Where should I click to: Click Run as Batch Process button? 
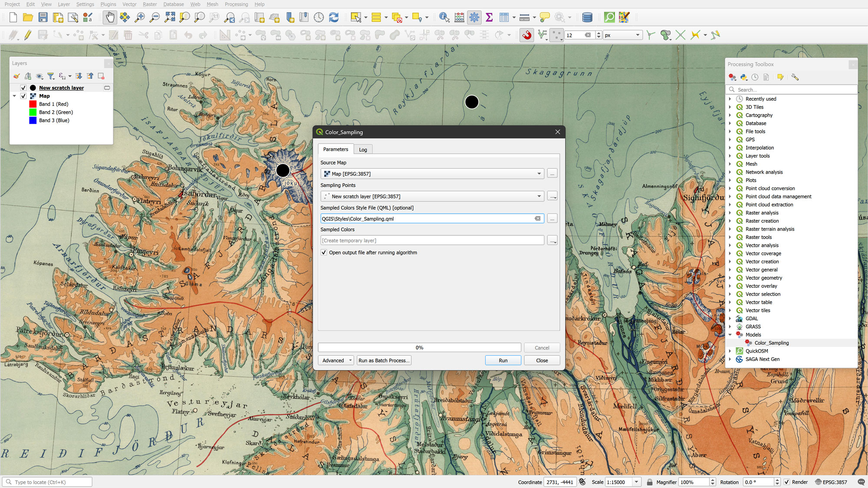384,360
